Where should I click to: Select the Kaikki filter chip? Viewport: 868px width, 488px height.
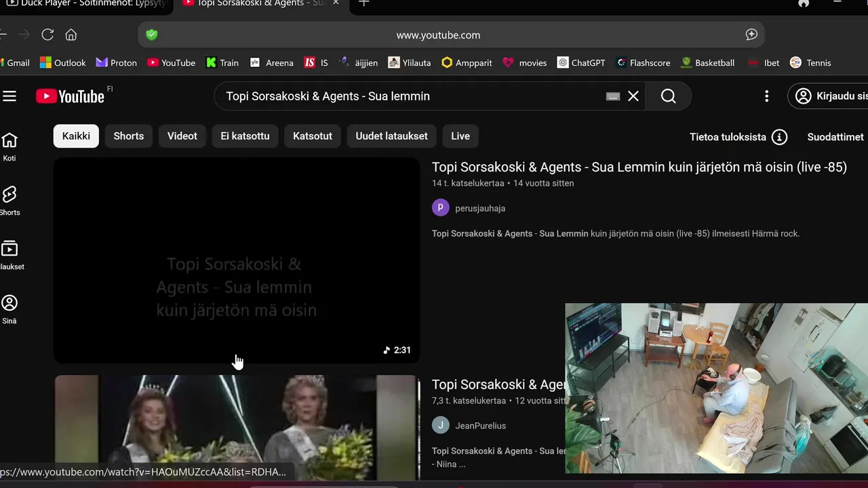pyautogui.click(x=76, y=136)
